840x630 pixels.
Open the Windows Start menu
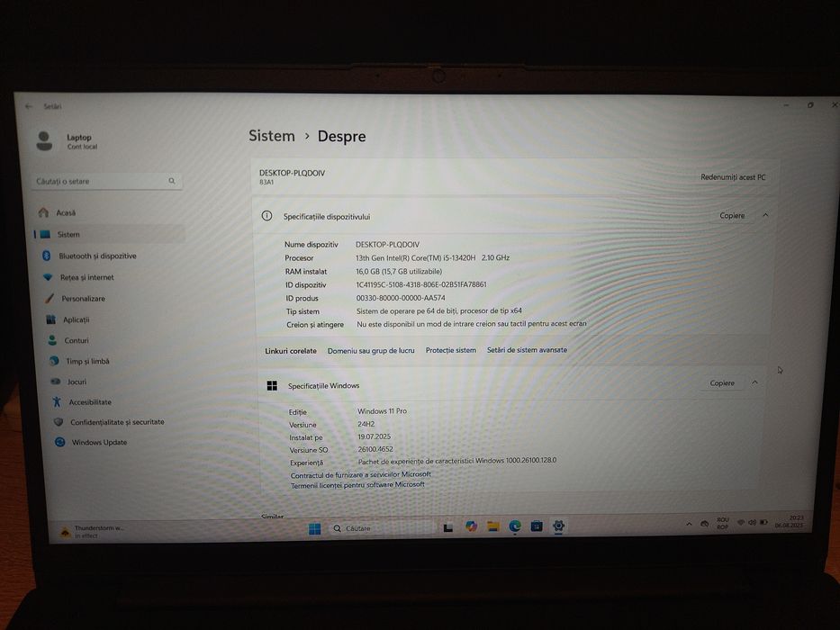click(x=314, y=529)
